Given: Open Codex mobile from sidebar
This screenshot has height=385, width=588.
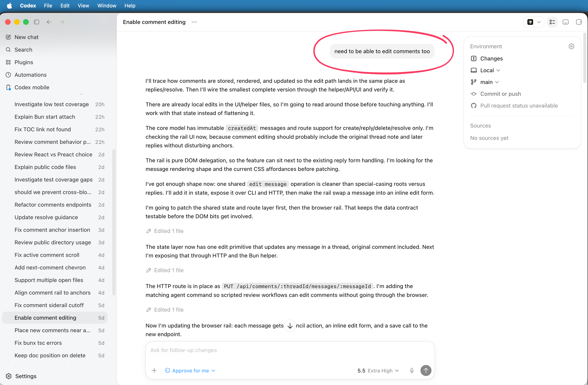Looking at the screenshot, I should tap(55, 87).
